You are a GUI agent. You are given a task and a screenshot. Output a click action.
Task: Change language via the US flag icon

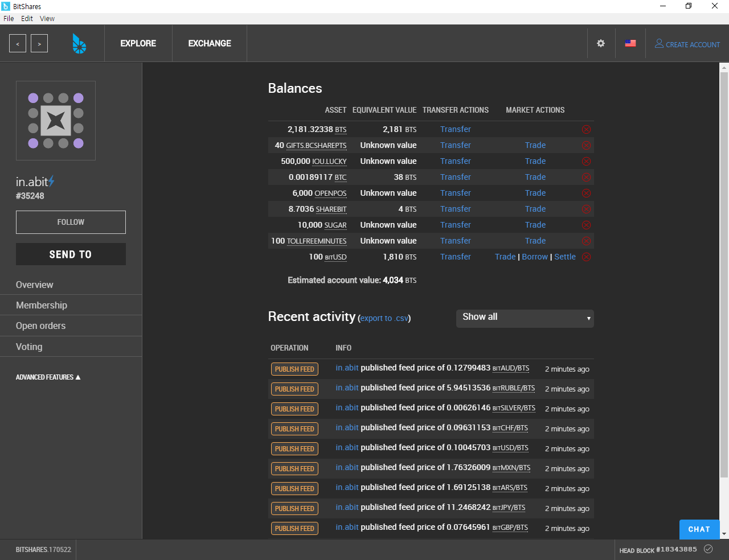(630, 43)
